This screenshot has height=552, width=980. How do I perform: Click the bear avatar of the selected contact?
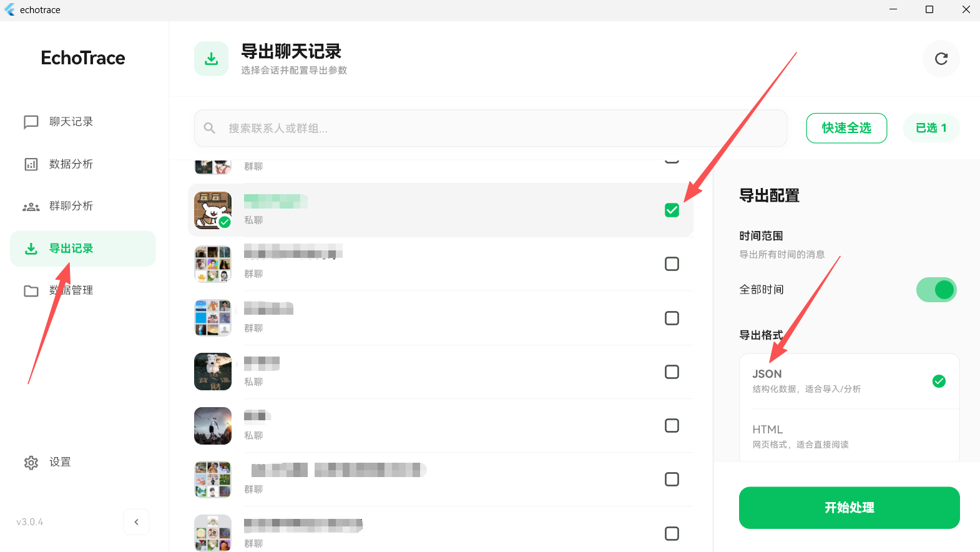point(213,210)
